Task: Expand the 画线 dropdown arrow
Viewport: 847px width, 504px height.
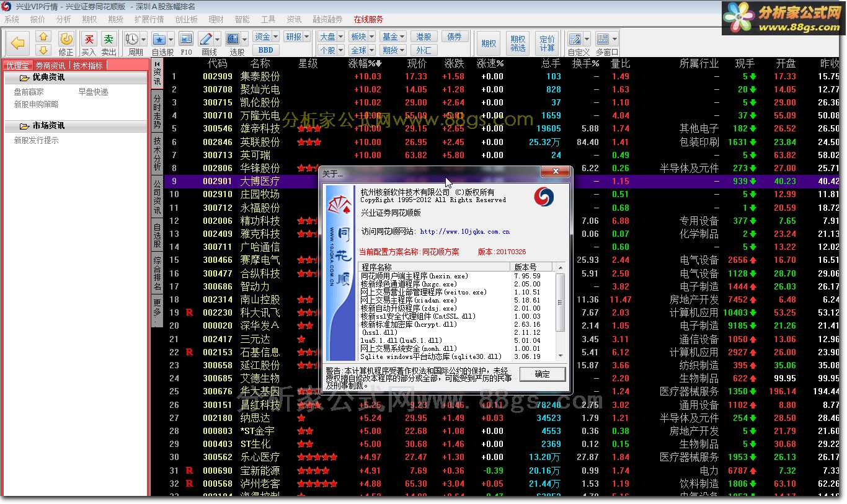Action: coord(218,38)
